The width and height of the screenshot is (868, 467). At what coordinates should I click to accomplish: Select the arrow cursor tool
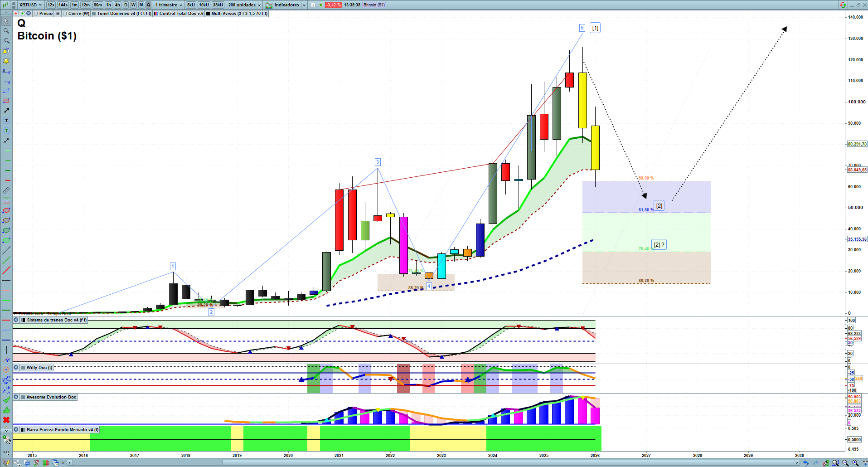[6, 21]
